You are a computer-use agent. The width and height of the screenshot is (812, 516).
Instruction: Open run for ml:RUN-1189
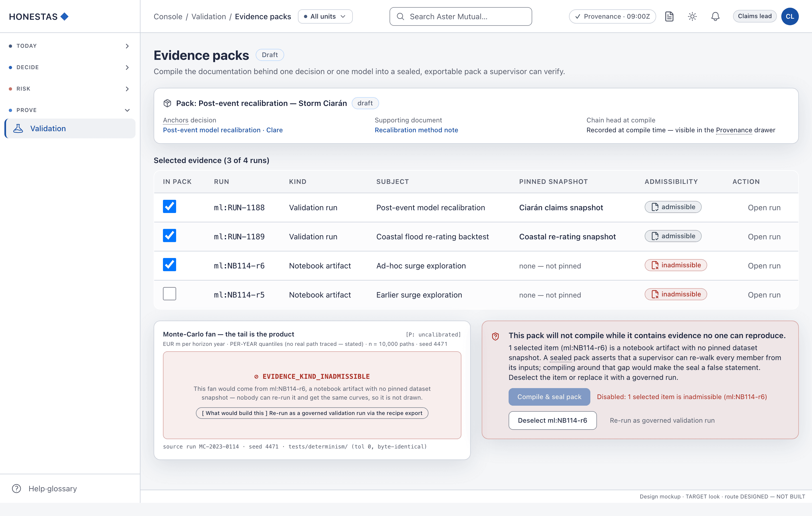pyautogui.click(x=764, y=237)
